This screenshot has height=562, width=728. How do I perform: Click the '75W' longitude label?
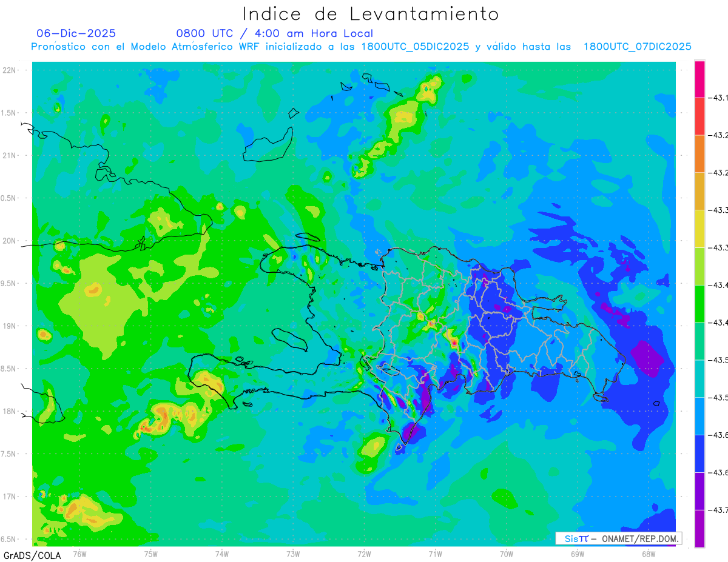151,554
